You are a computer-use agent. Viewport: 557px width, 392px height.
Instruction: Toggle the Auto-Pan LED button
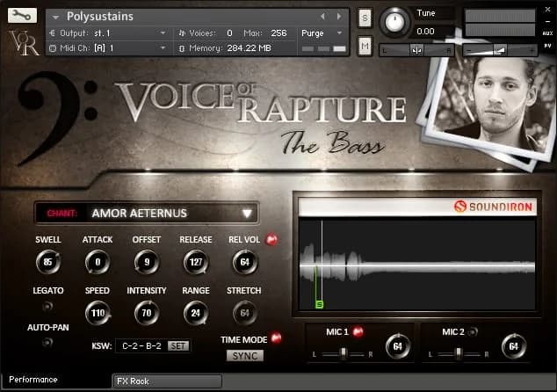point(47,342)
